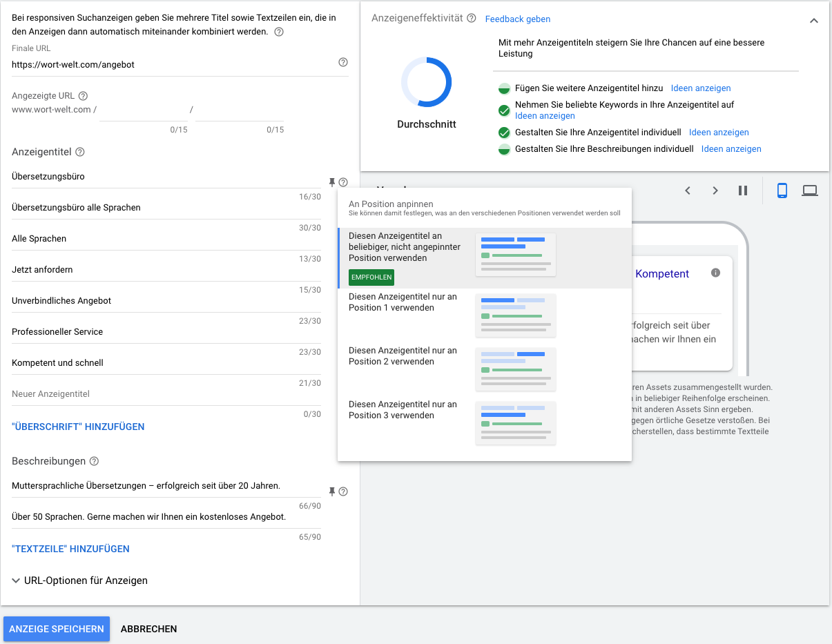Show next ad preview variation
This screenshot has width=832, height=644.
(x=715, y=191)
